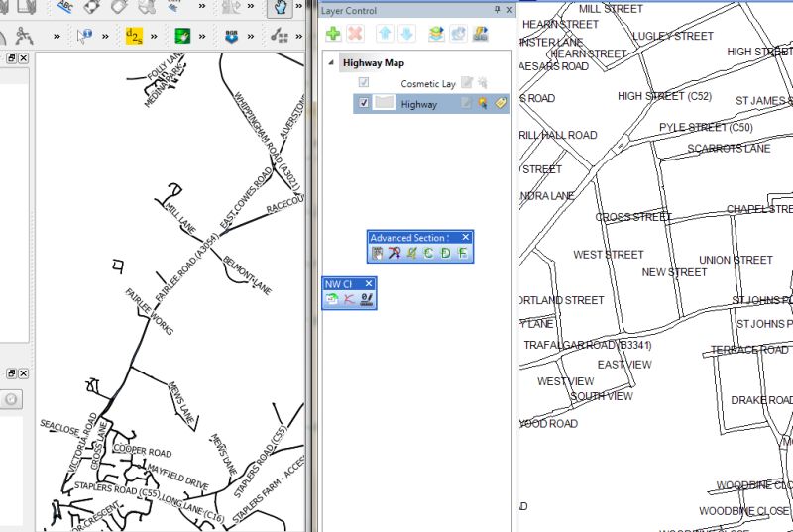Click the yellow-green check icon in Advanced Section
793x532 pixels.
click(411, 253)
